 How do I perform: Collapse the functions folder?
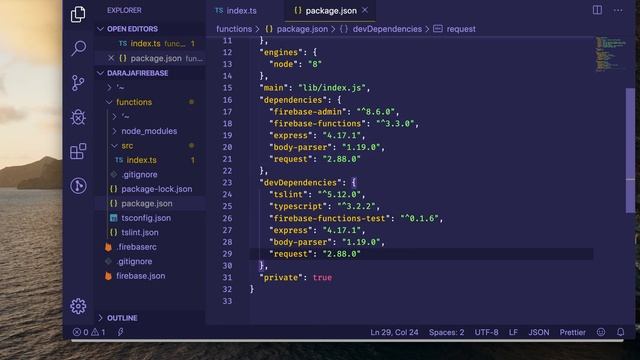tap(109, 102)
